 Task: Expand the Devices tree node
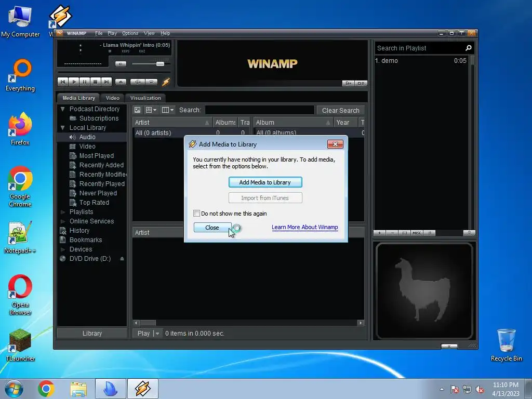click(62, 249)
